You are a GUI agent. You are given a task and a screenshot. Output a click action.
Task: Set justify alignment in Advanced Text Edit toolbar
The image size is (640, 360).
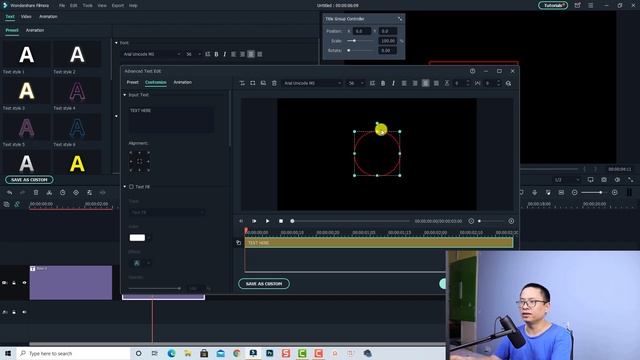pos(436,83)
